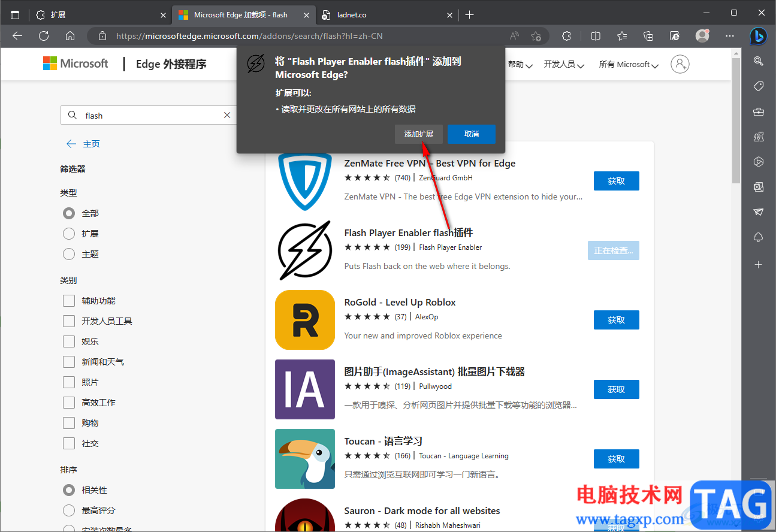Get the 图片助手 ImageAssistant extension
Viewport: 776px width, 532px height.
[616, 389]
